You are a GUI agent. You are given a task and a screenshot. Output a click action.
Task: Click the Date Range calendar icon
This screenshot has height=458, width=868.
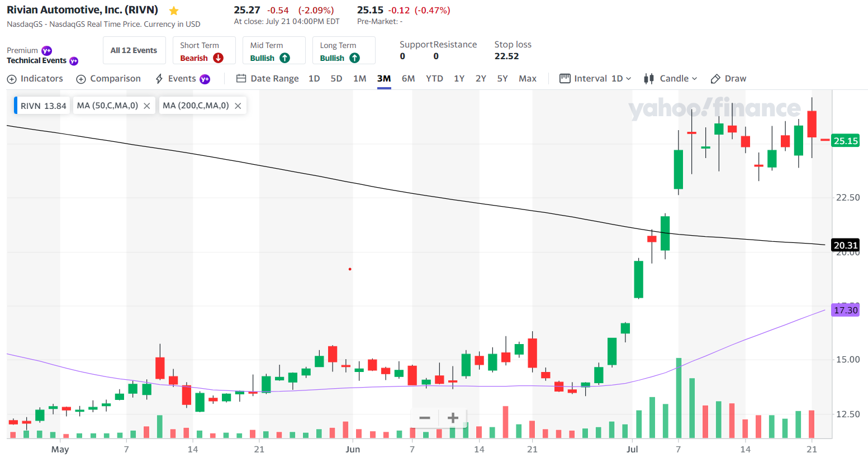(241, 79)
